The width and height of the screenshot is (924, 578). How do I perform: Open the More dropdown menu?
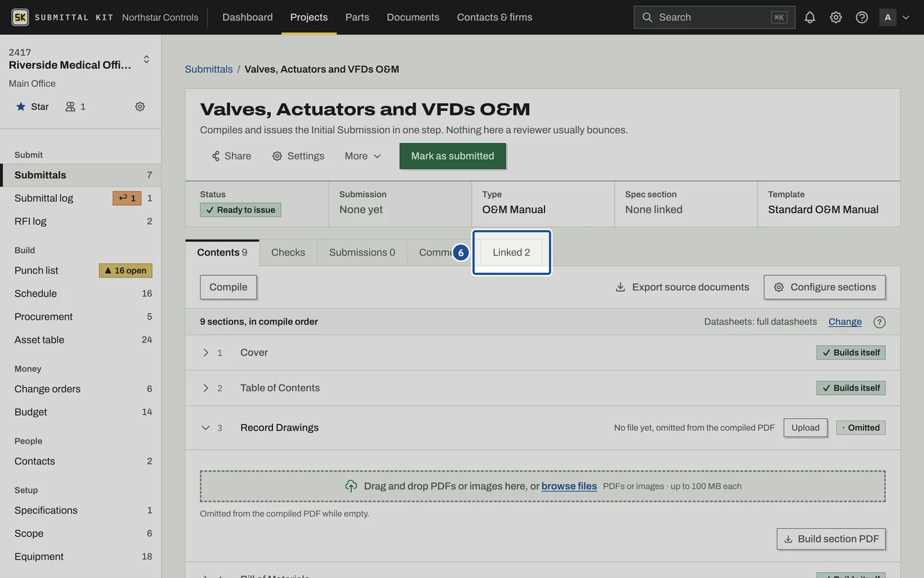pos(363,156)
